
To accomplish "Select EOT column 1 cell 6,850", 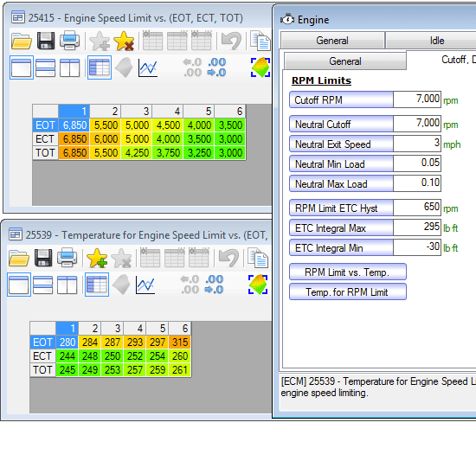I will [x=74, y=125].
